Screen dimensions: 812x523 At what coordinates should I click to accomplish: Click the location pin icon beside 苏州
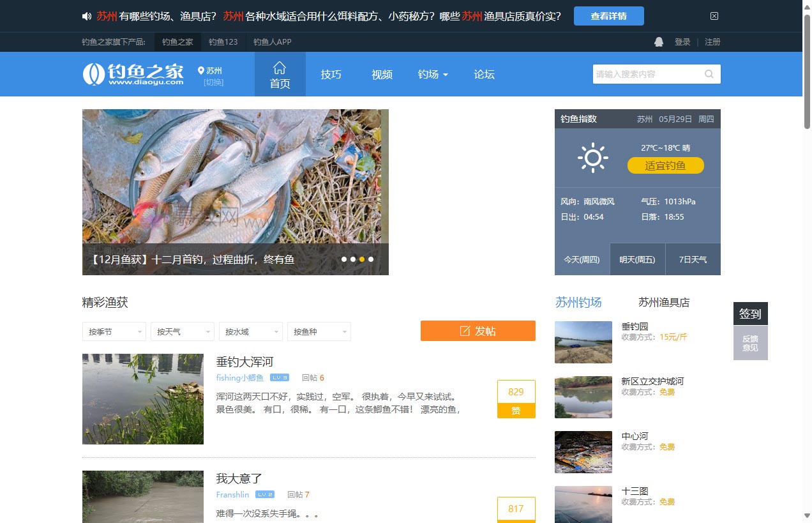point(201,70)
